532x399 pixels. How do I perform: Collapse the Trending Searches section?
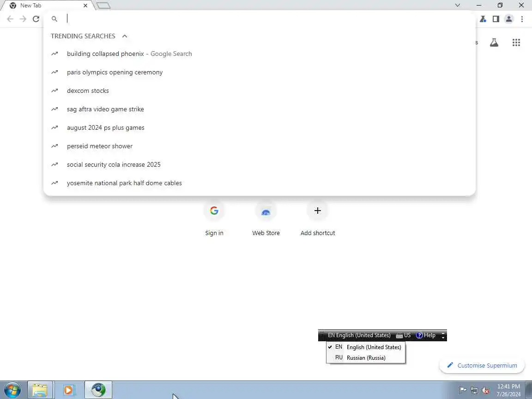(125, 36)
